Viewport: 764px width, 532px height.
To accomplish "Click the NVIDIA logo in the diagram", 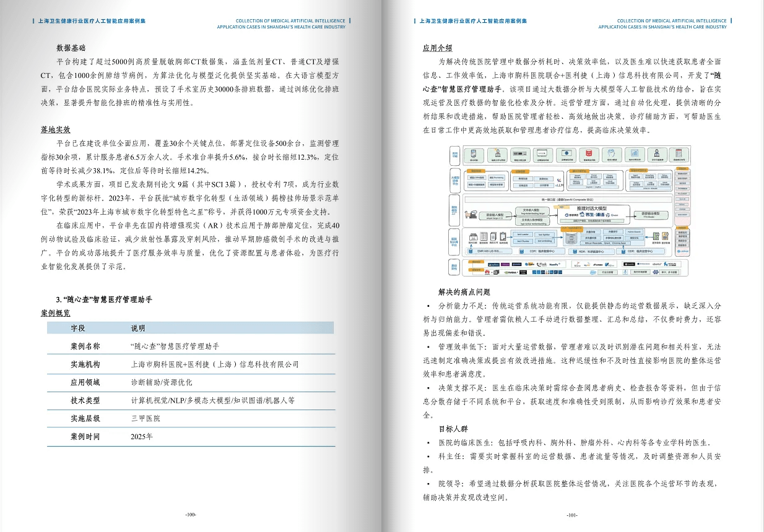I will [511, 272].
